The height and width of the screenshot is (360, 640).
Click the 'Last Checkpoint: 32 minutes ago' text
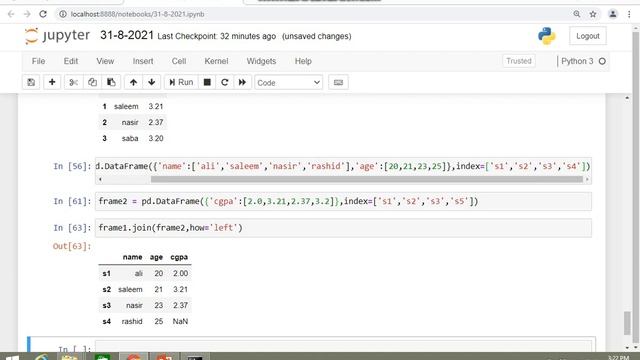tap(216, 36)
